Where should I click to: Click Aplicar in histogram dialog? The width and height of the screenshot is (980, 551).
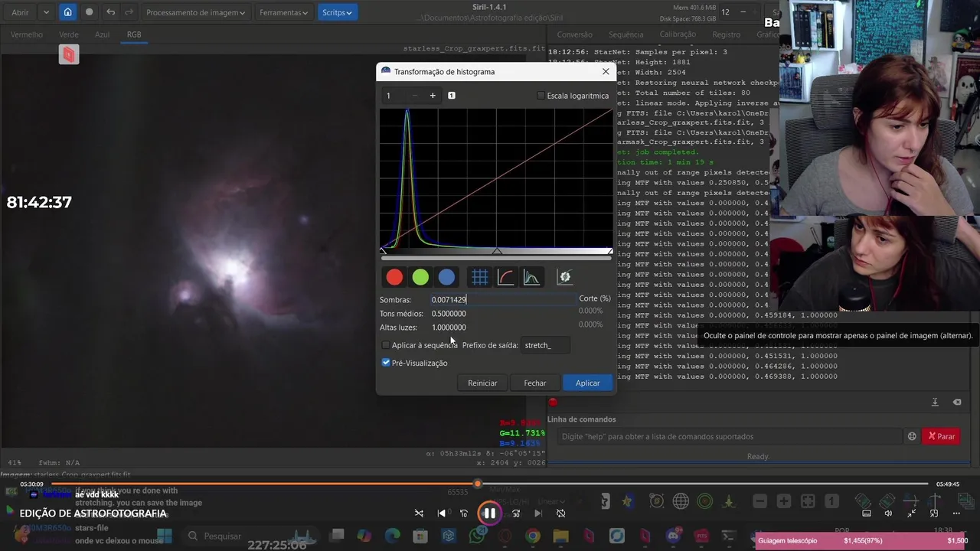tap(588, 383)
